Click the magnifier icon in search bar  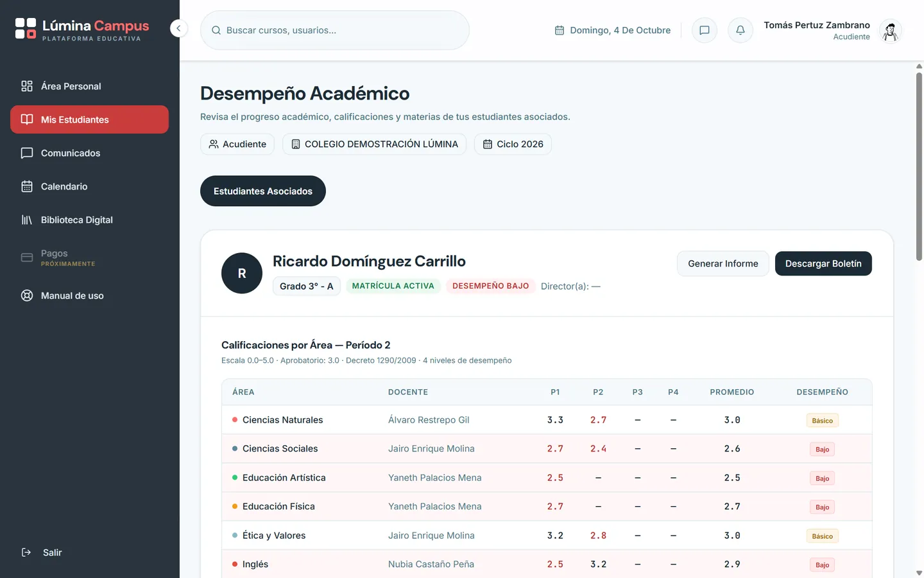point(216,30)
